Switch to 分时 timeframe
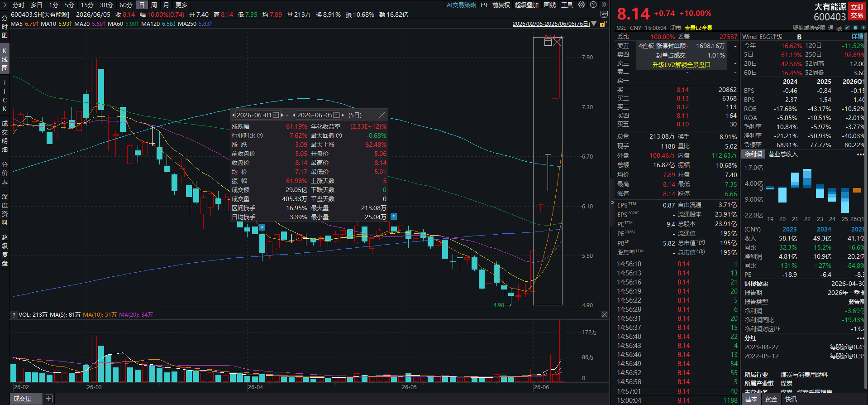Viewport: 868px width, 405px height. pos(19,5)
